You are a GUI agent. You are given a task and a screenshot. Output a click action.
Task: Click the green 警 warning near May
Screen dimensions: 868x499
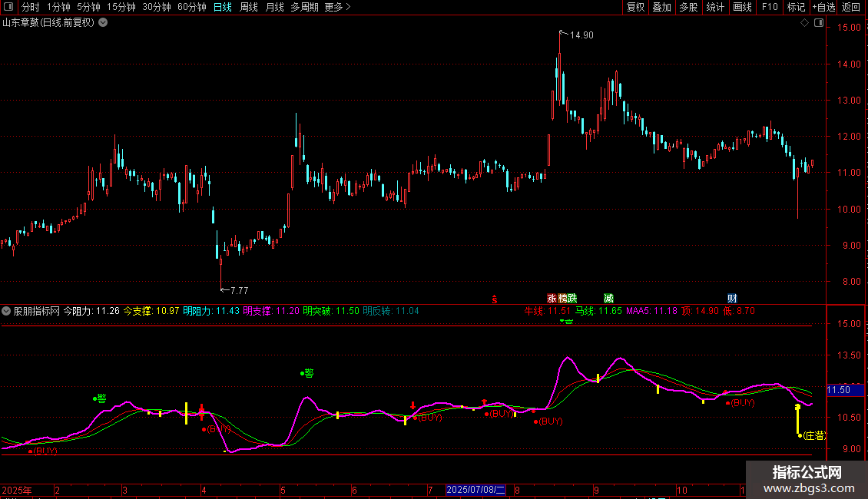307,373
